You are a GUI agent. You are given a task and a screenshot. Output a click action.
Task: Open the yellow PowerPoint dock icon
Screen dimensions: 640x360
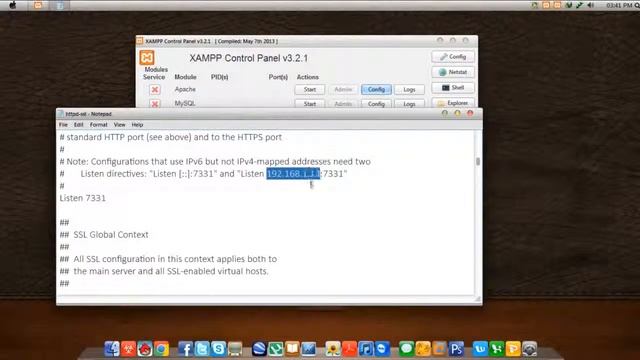pos(513,349)
